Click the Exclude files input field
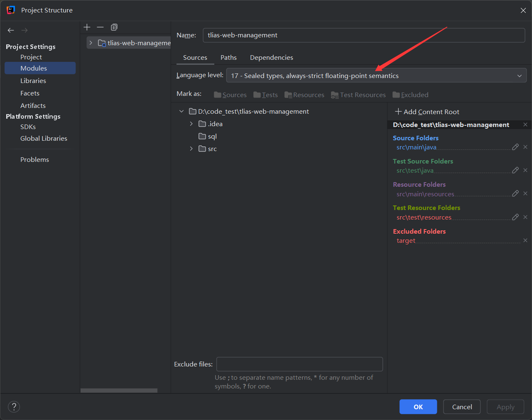This screenshot has width=532, height=420. coord(299,364)
